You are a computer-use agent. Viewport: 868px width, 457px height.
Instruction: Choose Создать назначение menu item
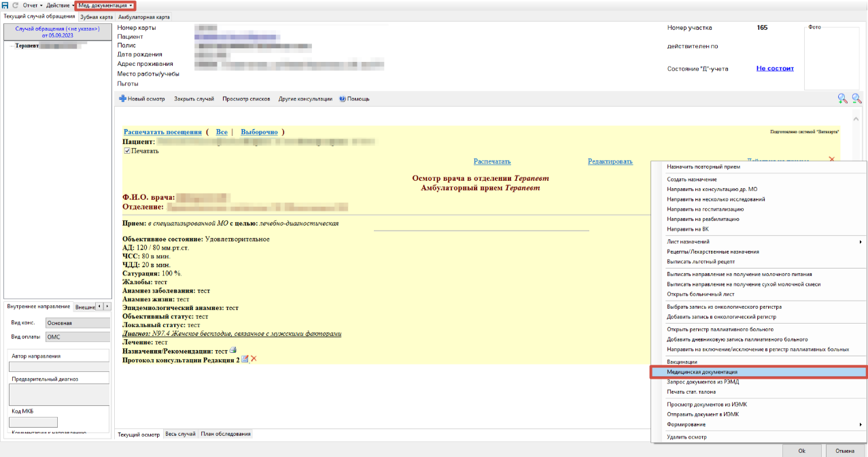759,179
